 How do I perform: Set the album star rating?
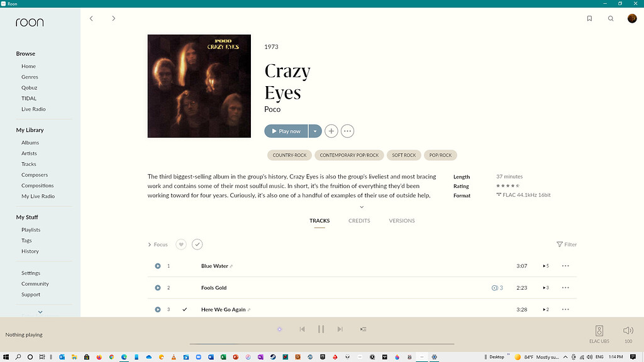[x=508, y=186]
